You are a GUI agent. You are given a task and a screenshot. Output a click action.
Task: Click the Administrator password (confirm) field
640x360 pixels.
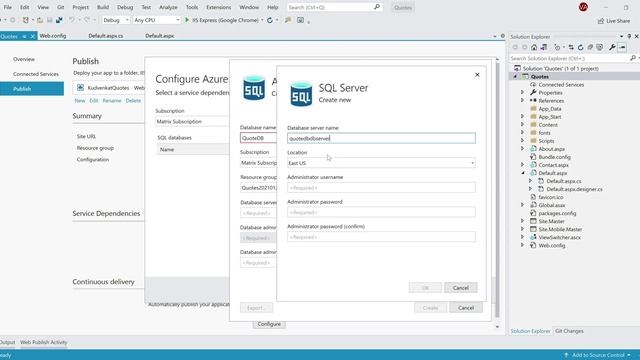[381, 237]
